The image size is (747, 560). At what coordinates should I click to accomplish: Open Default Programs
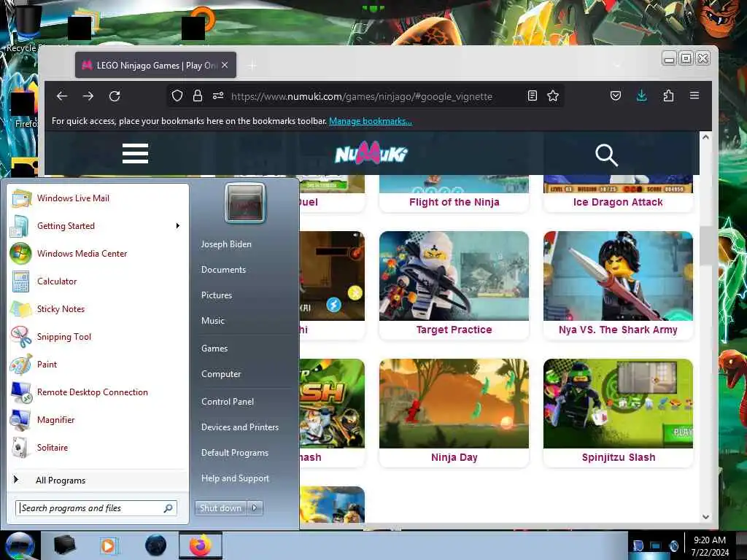point(235,453)
